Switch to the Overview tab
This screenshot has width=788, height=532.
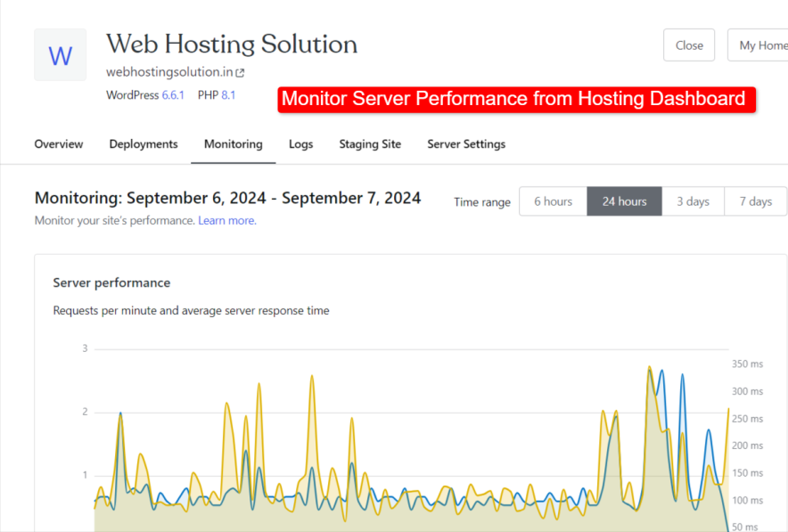tap(58, 143)
